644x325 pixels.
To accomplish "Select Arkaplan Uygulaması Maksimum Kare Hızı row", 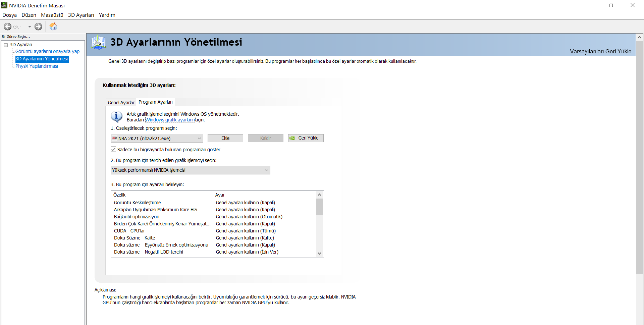I will (213, 210).
